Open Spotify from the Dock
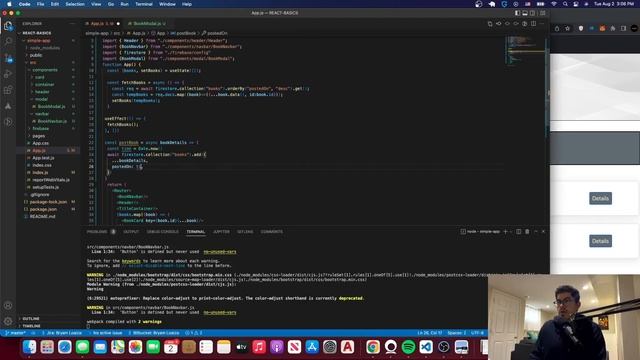 coord(408,347)
